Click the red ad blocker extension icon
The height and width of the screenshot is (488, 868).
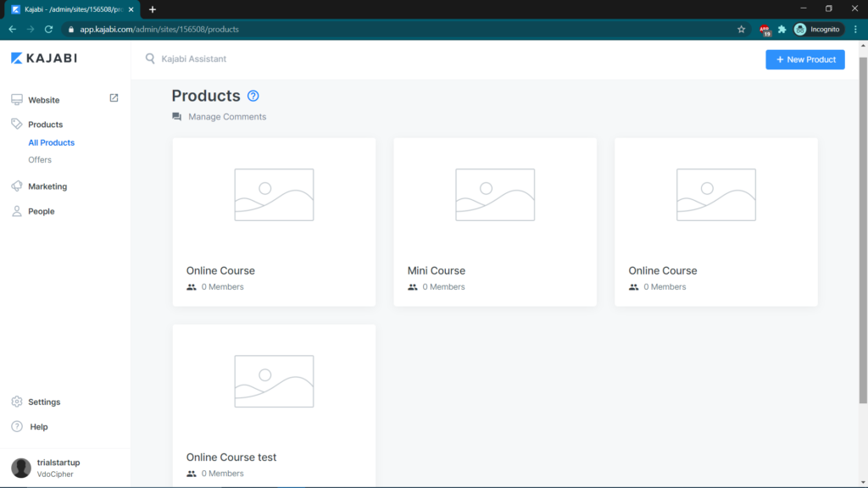pos(765,30)
